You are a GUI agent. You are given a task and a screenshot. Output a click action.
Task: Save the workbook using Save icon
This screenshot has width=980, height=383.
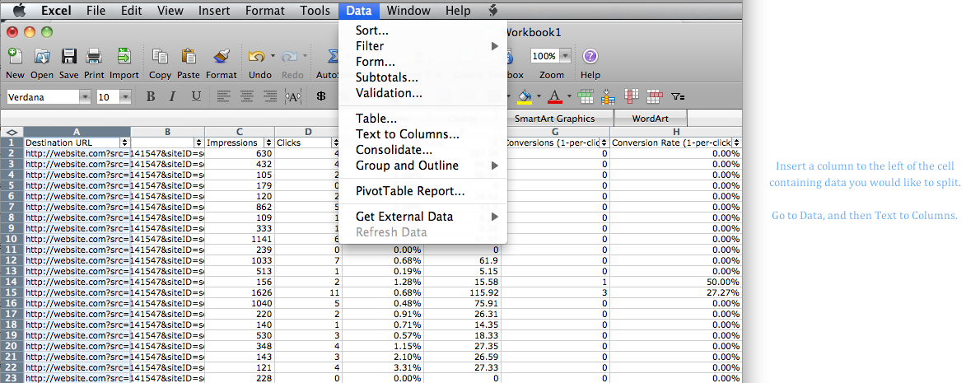point(68,57)
